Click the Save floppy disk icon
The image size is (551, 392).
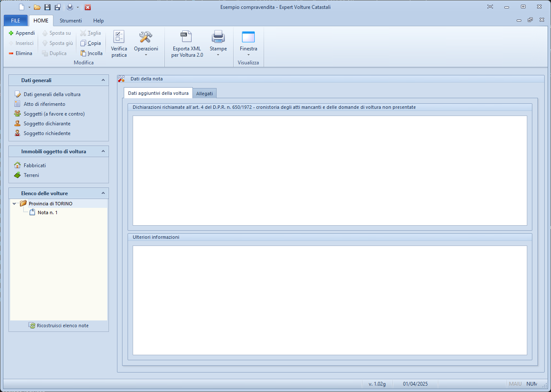[47, 7]
